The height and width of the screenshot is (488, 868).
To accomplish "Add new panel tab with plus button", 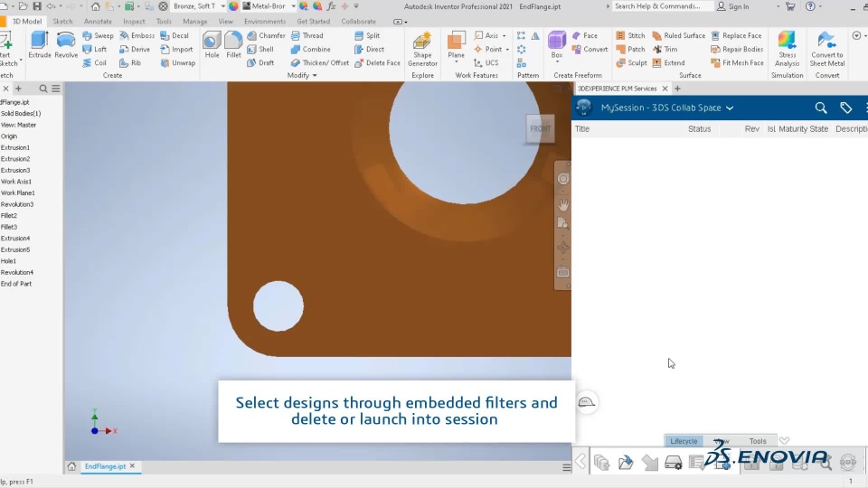I will pos(677,89).
